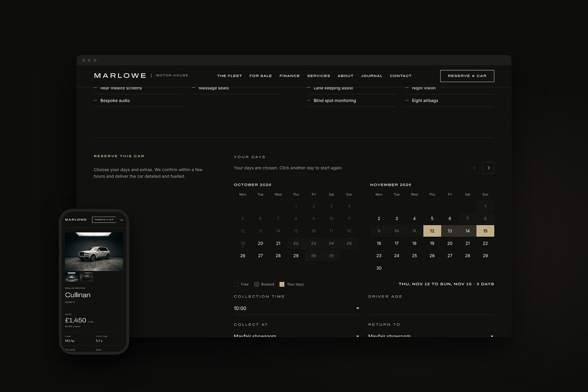Go to previous calendar month arrow
588x392 pixels.
click(474, 168)
